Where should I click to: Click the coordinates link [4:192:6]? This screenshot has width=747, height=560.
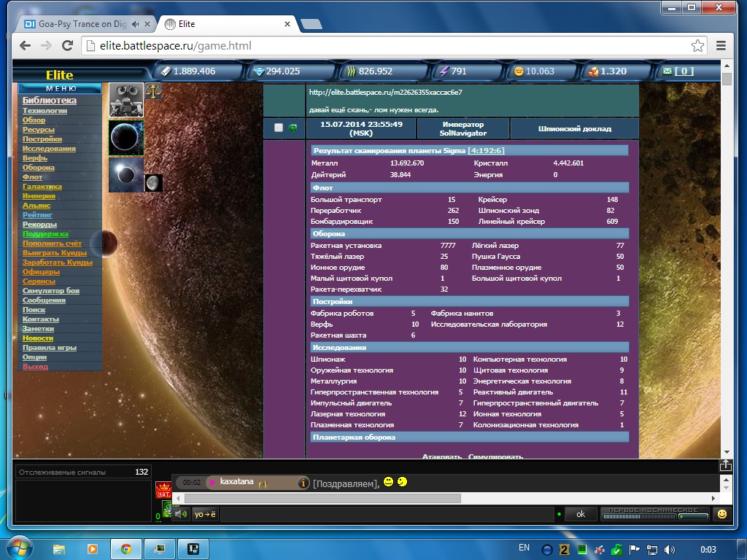tap(486, 150)
